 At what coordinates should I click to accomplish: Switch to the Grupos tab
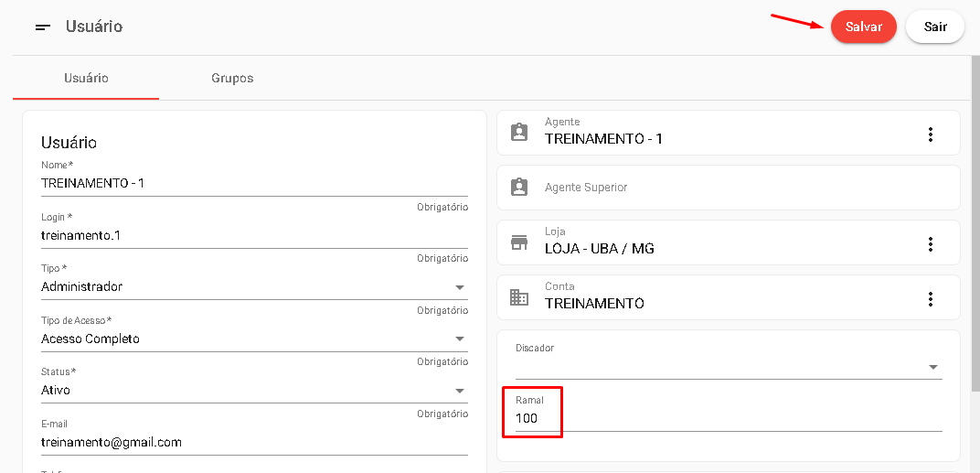(232, 78)
